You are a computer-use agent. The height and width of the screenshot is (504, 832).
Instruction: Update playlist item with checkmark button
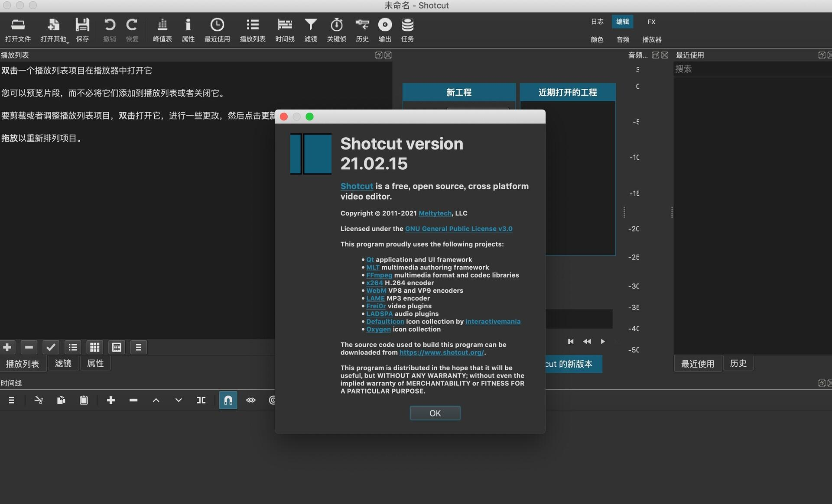point(51,347)
